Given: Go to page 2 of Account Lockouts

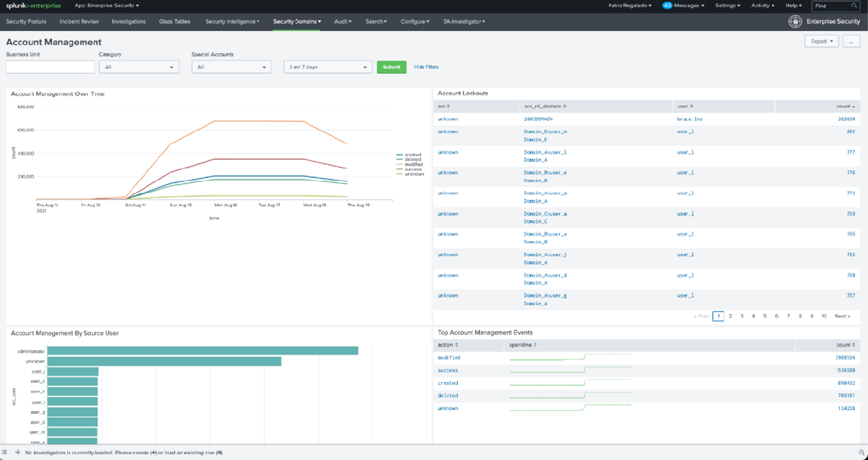Looking at the screenshot, I should [x=731, y=316].
